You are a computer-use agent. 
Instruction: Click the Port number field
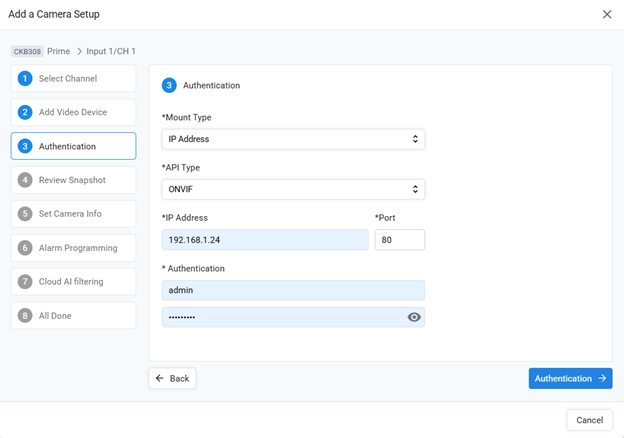click(x=399, y=240)
